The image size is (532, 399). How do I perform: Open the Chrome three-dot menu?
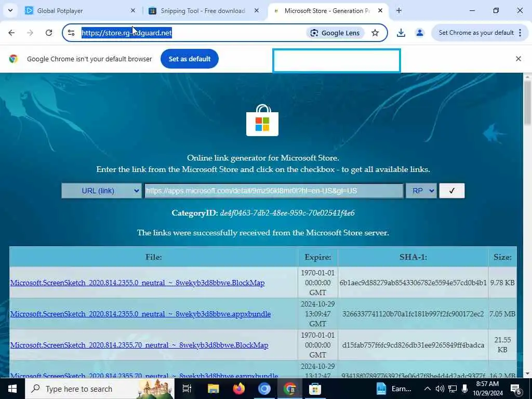pyautogui.click(x=520, y=33)
